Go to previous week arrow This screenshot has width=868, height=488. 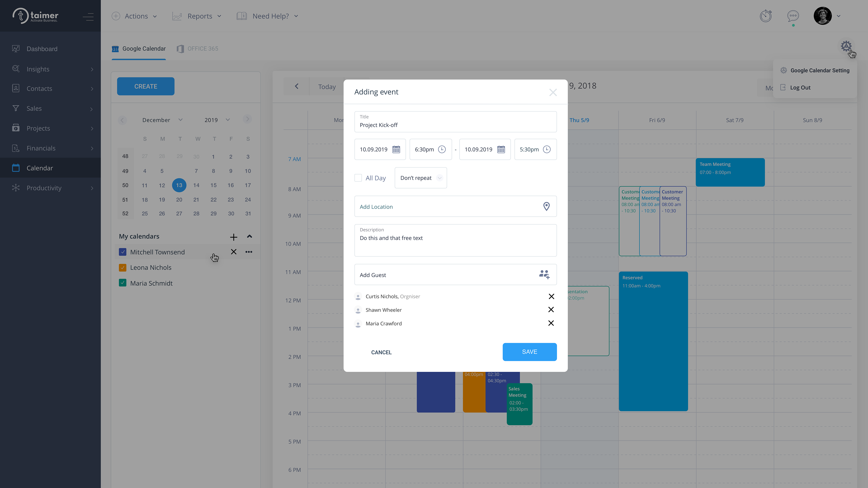pyautogui.click(x=297, y=86)
